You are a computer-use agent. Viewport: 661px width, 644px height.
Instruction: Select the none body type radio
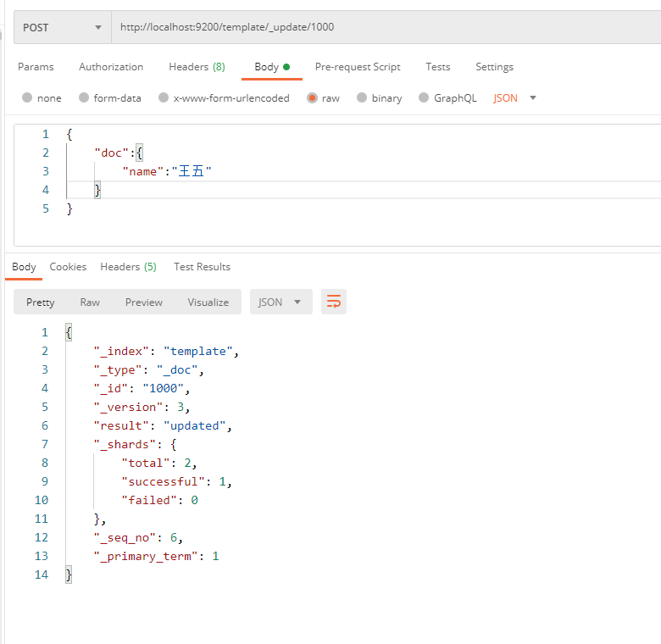[x=27, y=97]
